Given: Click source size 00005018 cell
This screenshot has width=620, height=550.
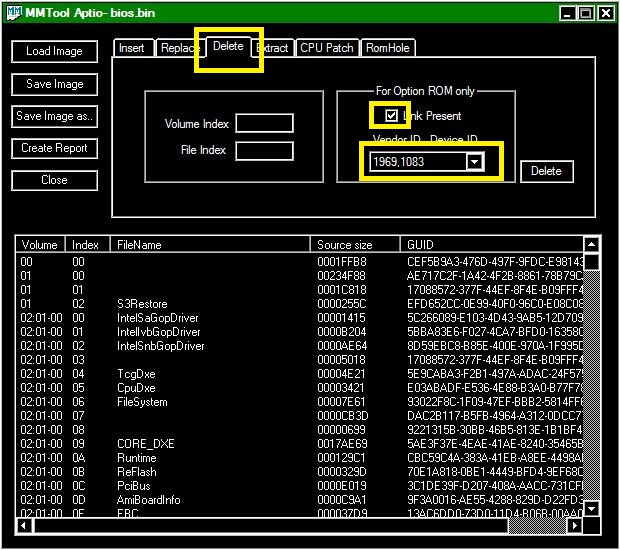Looking at the screenshot, I should tap(342, 360).
